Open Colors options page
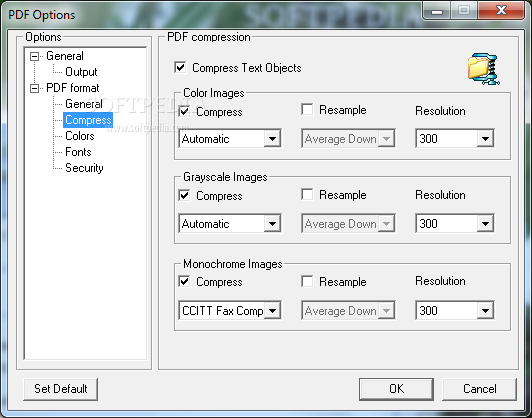The width and height of the screenshot is (532, 418). click(x=80, y=136)
